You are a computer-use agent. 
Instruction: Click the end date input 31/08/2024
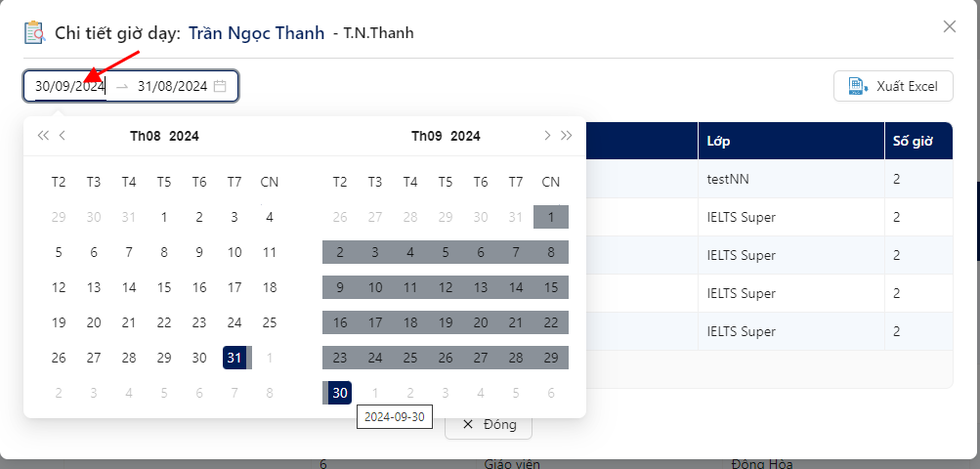[173, 86]
